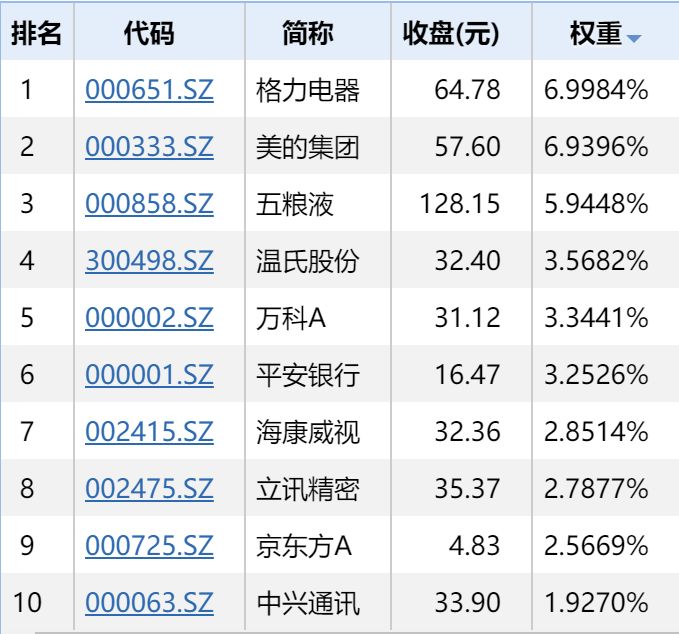Viewport: 679px width, 634px height.
Task: Click the weight value 3.5682%
Action: click(596, 261)
